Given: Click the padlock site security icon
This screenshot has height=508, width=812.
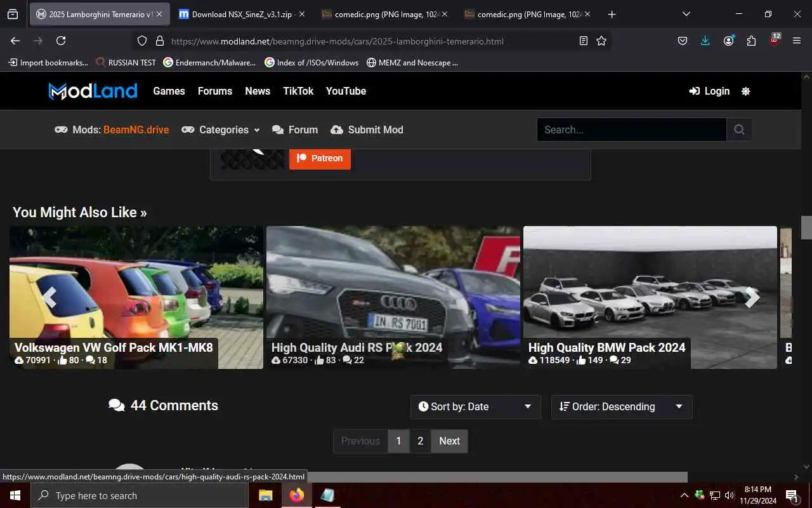Looking at the screenshot, I should pyautogui.click(x=160, y=41).
